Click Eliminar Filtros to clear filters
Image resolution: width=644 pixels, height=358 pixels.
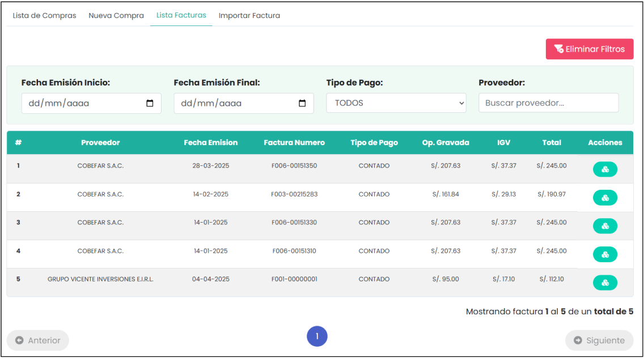tap(589, 49)
